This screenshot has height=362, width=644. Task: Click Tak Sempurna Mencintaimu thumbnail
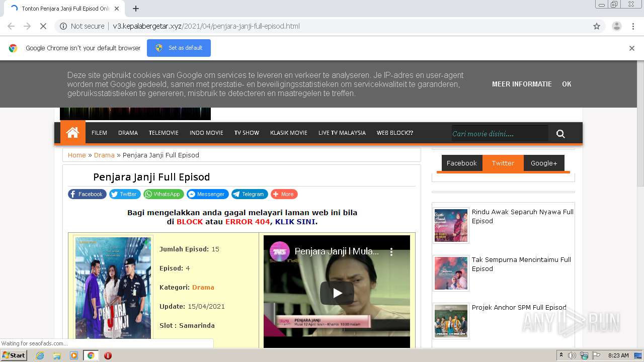(x=451, y=274)
